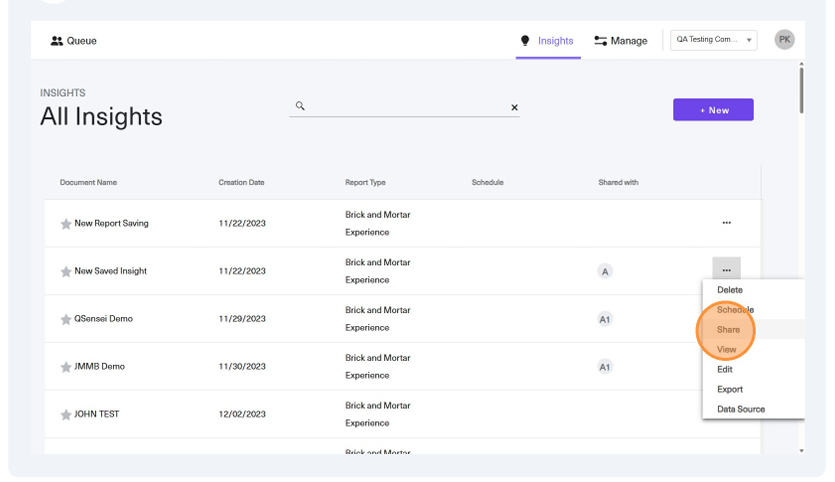Screen dimensions: 835x482
Task: Star the QSensei Demo document
Action: click(66, 320)
